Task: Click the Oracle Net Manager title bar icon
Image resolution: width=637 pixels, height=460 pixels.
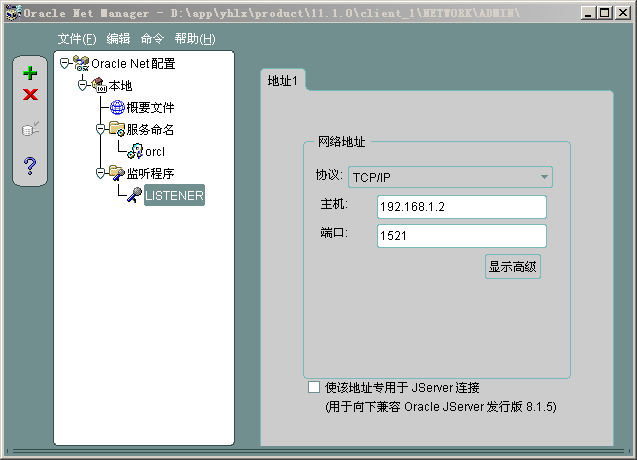Action: (13, 13)
